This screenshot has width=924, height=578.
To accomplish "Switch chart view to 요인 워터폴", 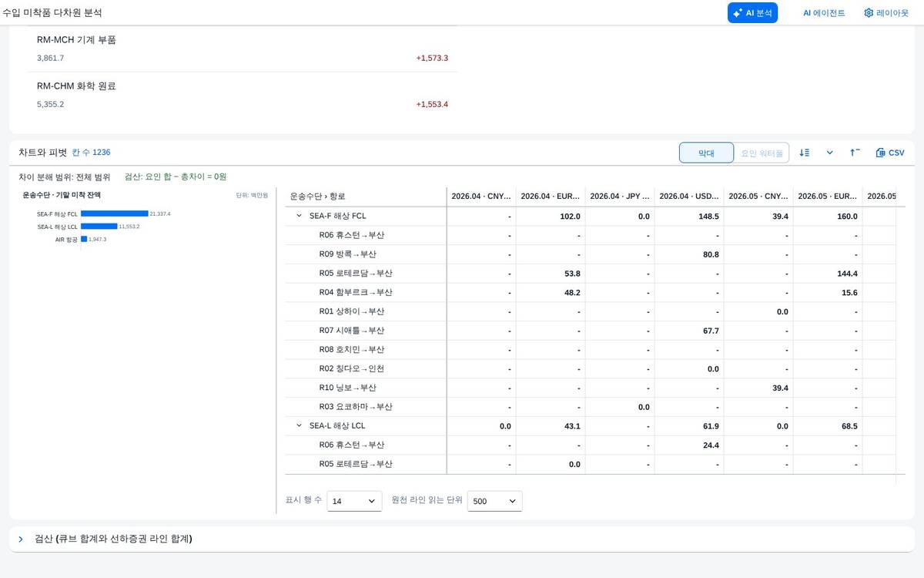I will click(762, 153).
